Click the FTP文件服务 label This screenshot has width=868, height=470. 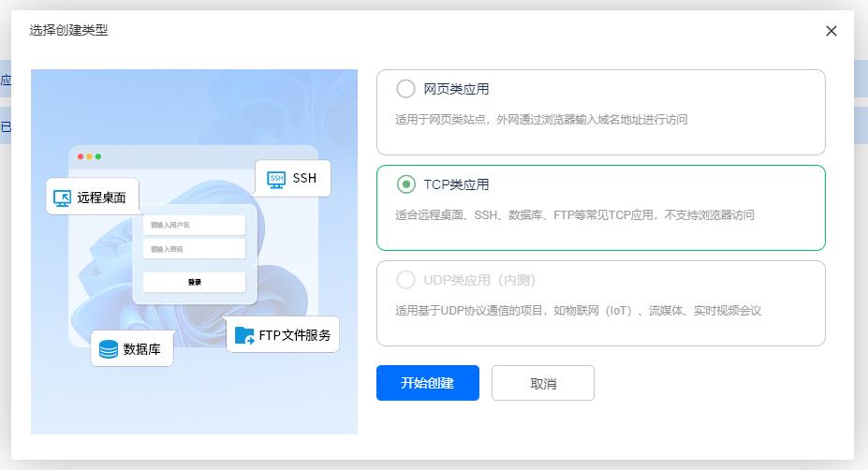click(x=295, y=335)
